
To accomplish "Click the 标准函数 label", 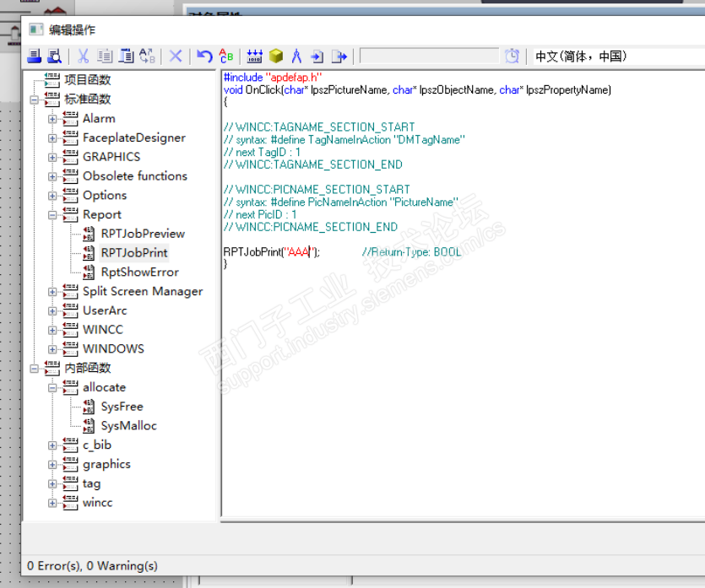I will (x=88, y=100).
